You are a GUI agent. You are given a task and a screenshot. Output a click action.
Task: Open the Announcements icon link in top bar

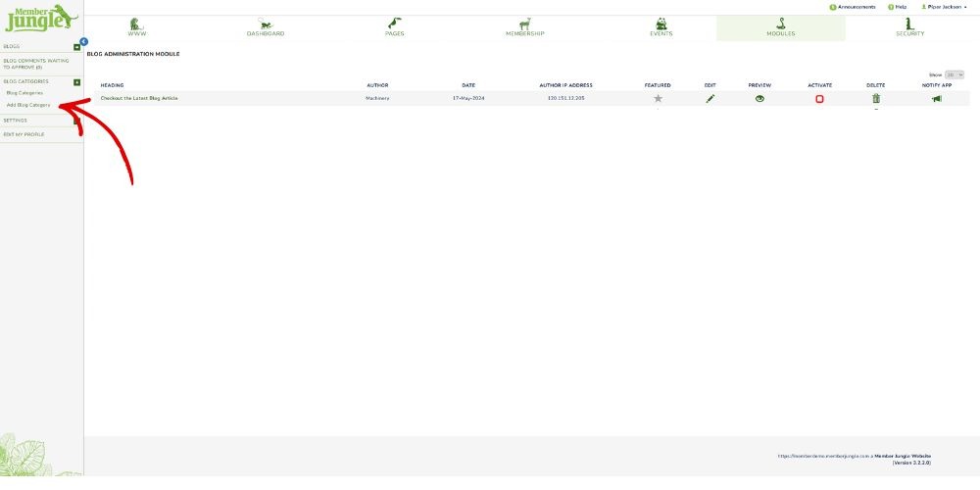pos(853,7)
